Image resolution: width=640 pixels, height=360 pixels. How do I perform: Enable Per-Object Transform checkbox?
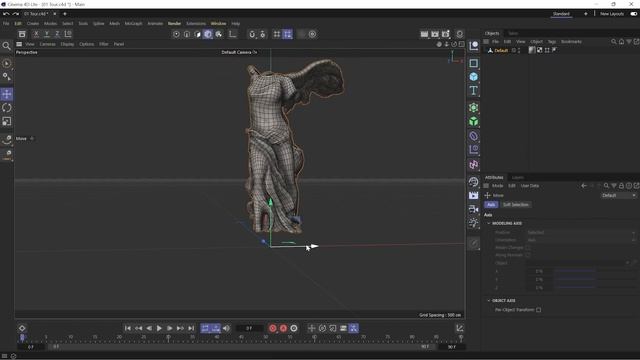point(539,310)
